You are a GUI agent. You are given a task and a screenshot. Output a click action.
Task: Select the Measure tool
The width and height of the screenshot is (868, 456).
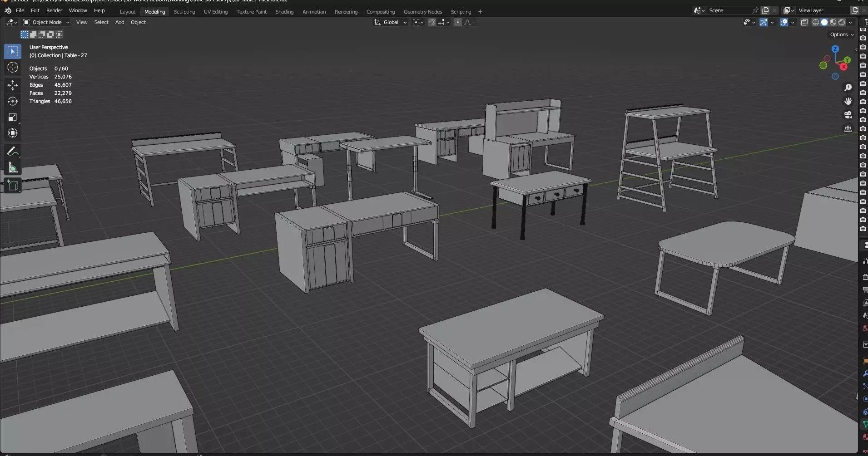point(13,167)
